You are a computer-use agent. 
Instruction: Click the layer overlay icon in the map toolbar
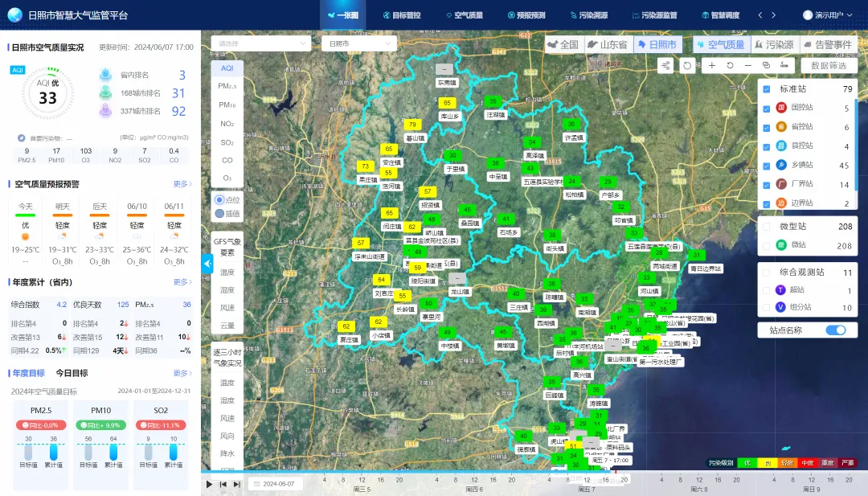coord(766,65)
